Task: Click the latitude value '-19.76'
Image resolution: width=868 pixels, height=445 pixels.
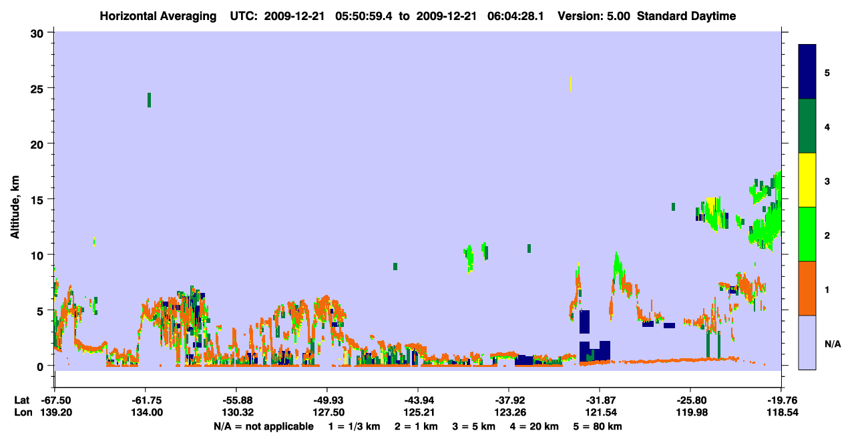Action: point(781,400)
